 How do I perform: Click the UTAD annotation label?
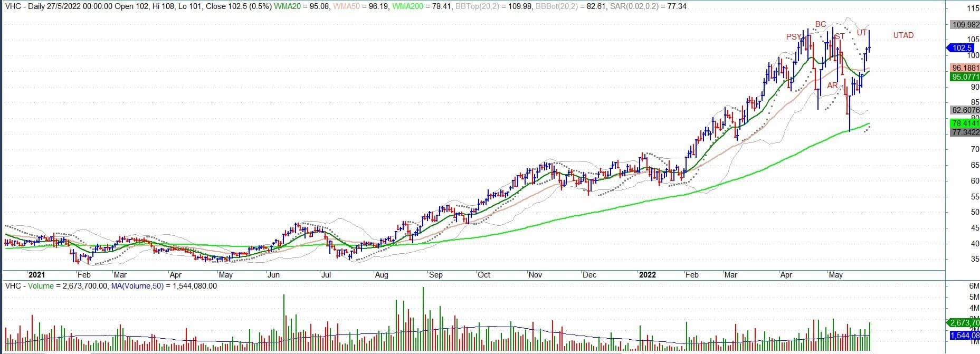(903, 35)
